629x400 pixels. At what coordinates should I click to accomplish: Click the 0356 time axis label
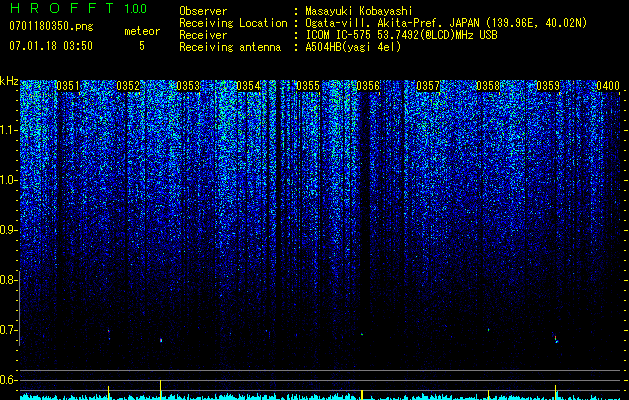368,86
